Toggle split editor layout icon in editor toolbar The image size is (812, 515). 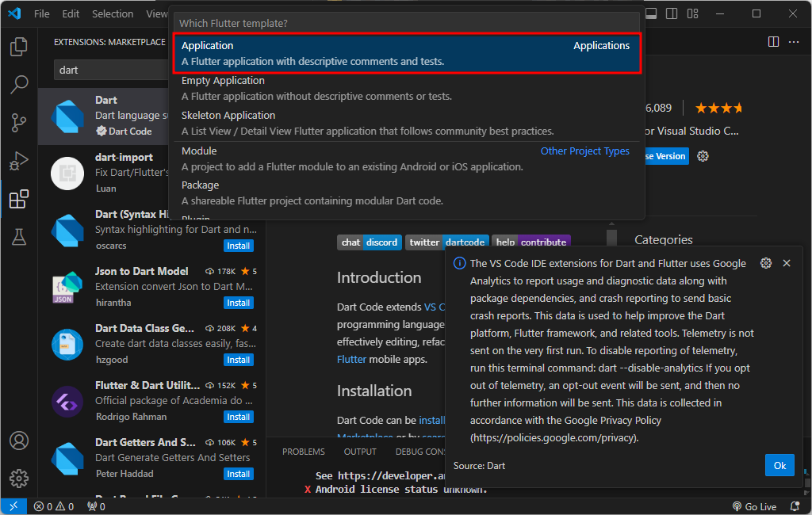773,42
